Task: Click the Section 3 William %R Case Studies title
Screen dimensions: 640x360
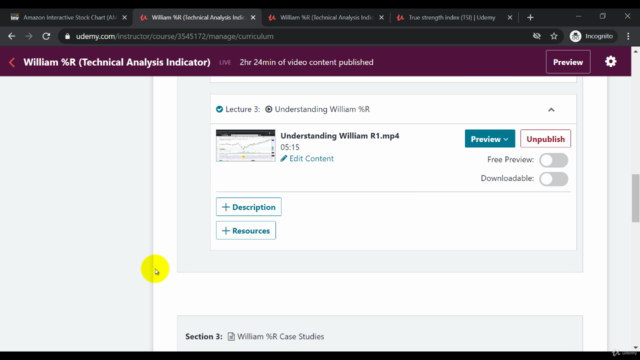Action: [x=280, y=336]
